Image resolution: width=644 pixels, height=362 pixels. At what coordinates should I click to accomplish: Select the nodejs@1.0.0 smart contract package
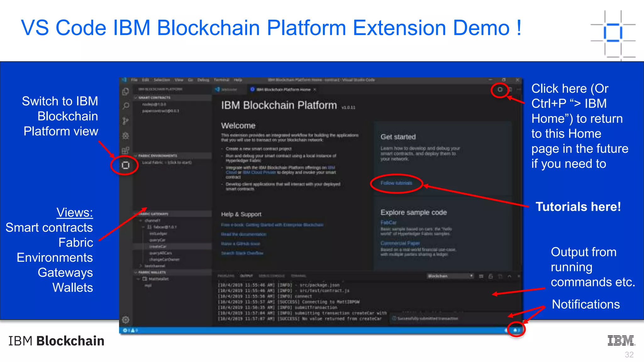click(x=154, y=104)
